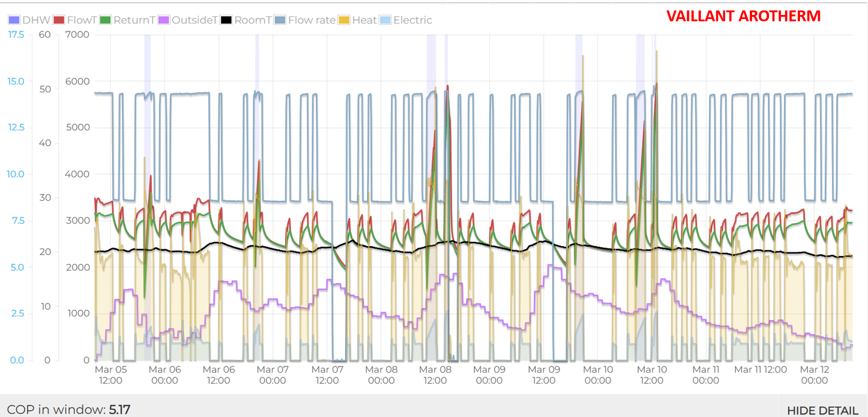Click the RoomT black legend swatch
This screenshot has width=868, height=417.
coord(226,20)
